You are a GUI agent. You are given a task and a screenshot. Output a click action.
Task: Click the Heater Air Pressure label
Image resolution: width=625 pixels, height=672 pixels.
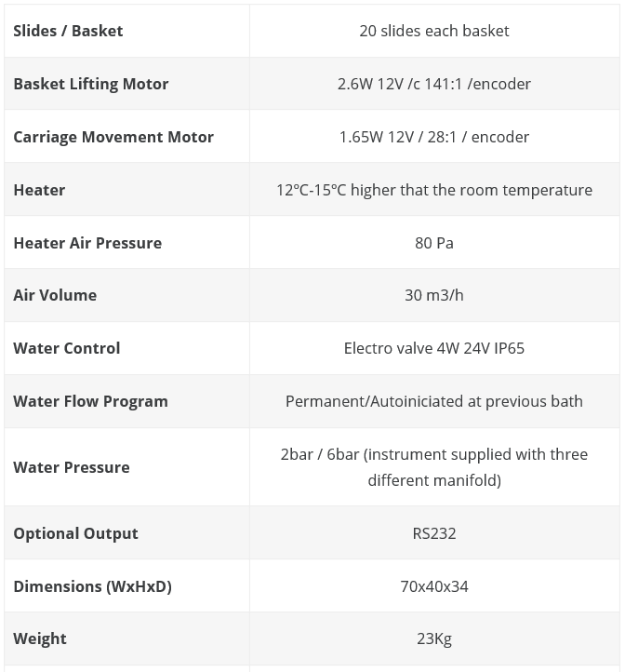tap(87, 243)
